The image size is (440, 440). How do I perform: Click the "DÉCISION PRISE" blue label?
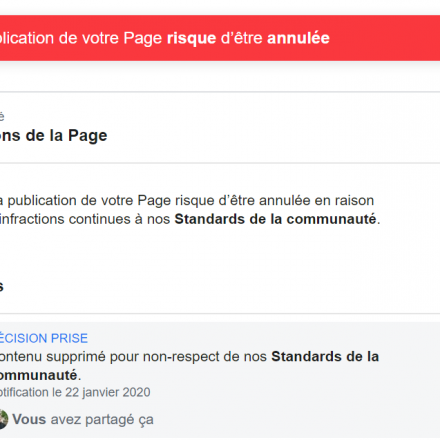[43, 338]
